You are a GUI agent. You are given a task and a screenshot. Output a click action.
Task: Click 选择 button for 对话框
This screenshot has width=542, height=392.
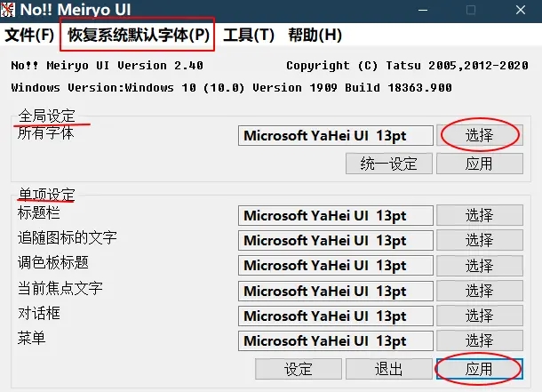pyautogui.click(x=480, y=316)
